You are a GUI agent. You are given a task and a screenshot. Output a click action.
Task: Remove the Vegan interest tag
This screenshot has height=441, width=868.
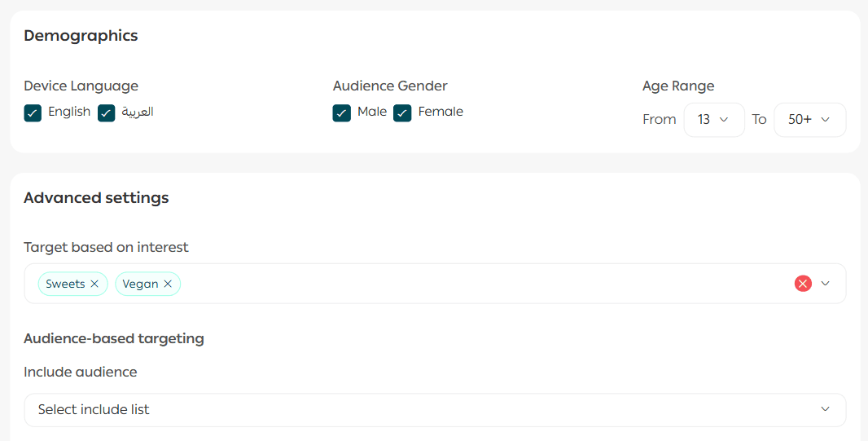(168, 284)
